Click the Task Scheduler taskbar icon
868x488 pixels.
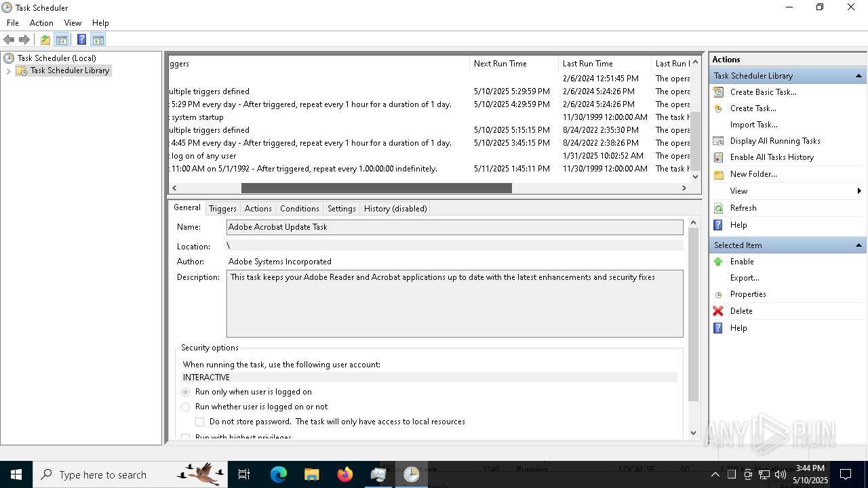(411, 474)
